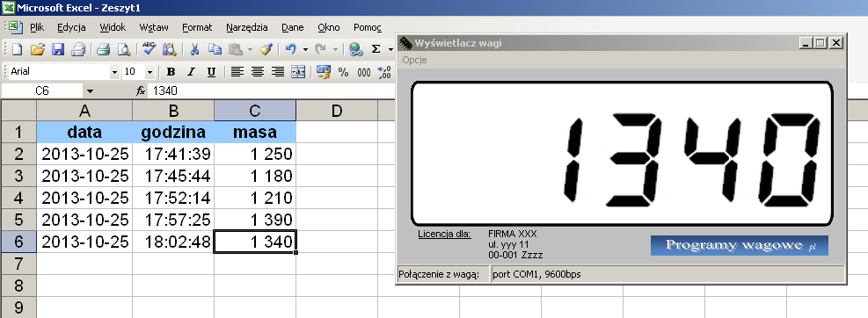Click the Permission/e-mail icon next to Save

point(78,49)
